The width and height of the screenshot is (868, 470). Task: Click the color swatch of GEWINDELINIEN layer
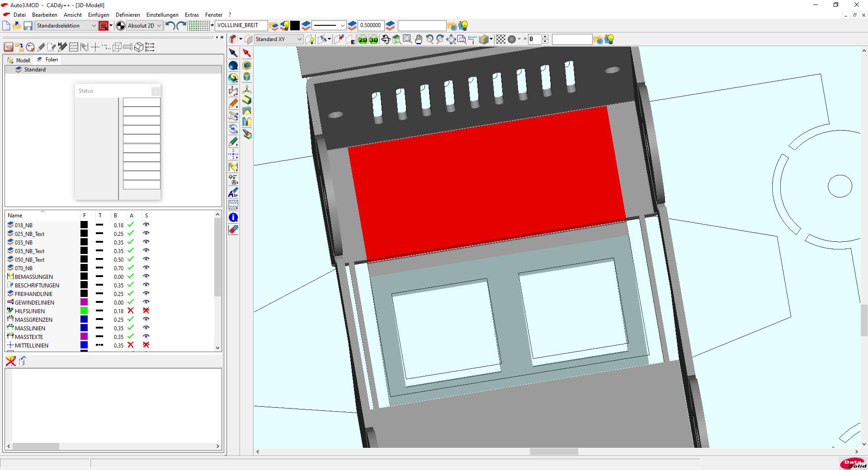(x=84, y=302)
